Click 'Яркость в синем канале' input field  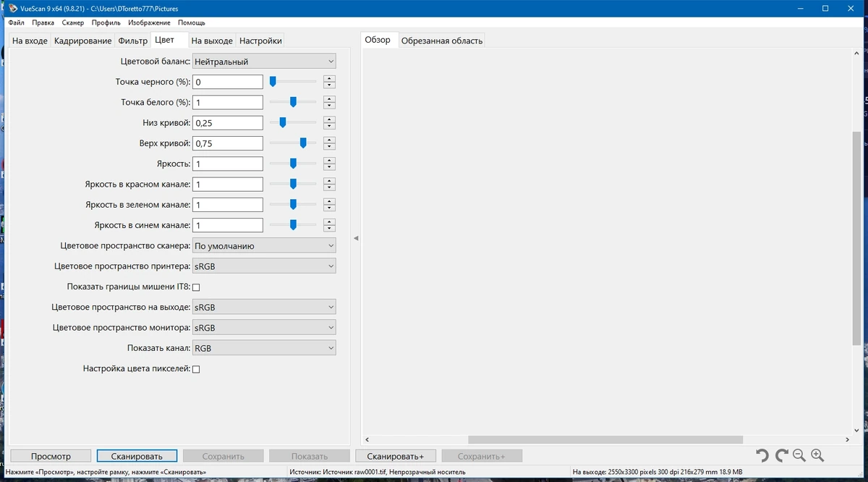pos(228,225)
